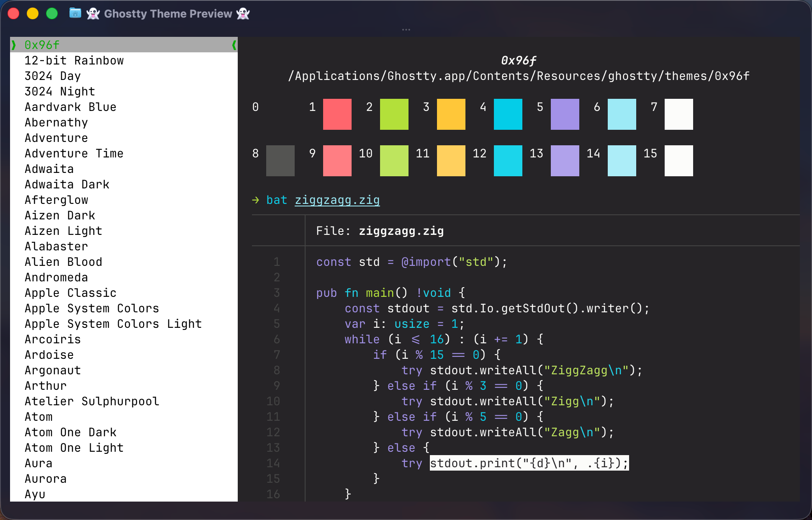Image resolution: width=812 pixels, height=520 pixels.
Task: Click the light blue color 6 swatch
Action: 622,114
